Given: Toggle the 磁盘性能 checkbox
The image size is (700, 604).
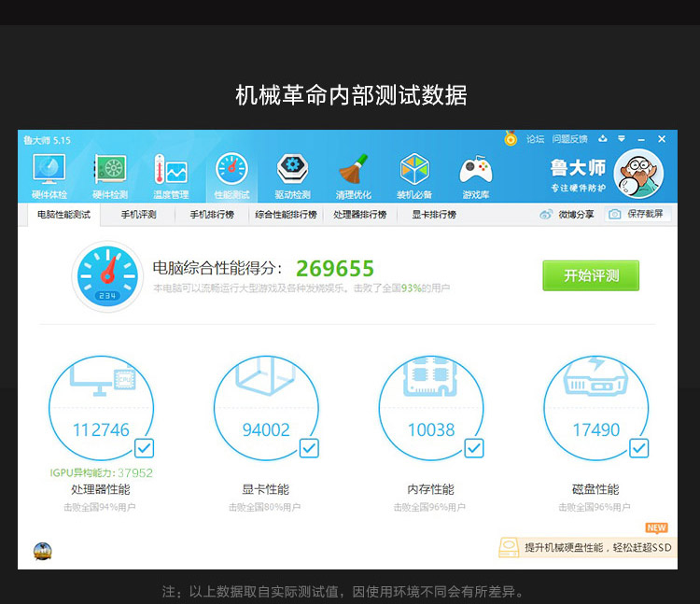Looking at the screenshot, I should click(x=638, y=448).
